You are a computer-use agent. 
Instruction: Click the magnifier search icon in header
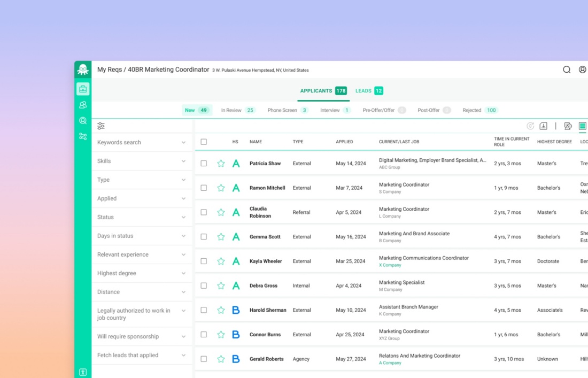(567, 70)
